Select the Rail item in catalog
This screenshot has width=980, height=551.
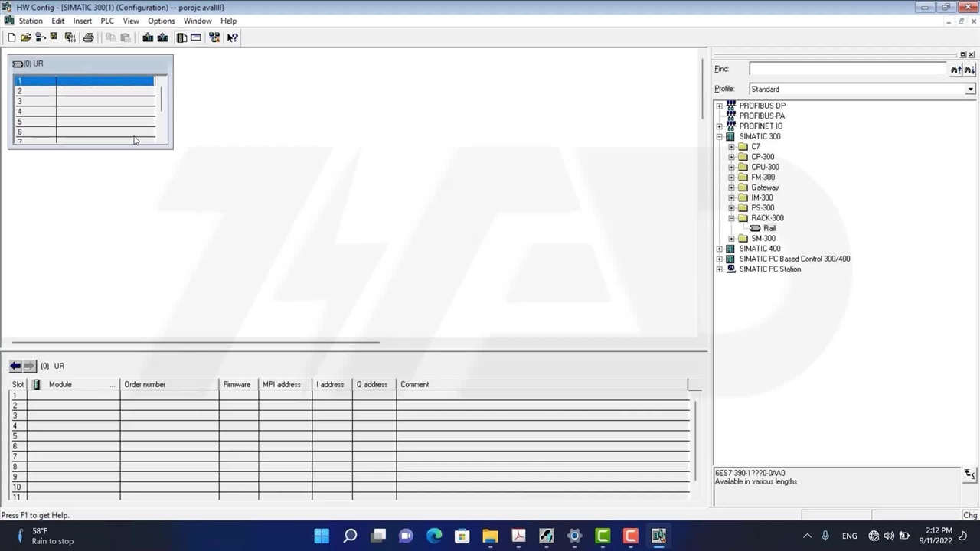(x=769, y=228)
